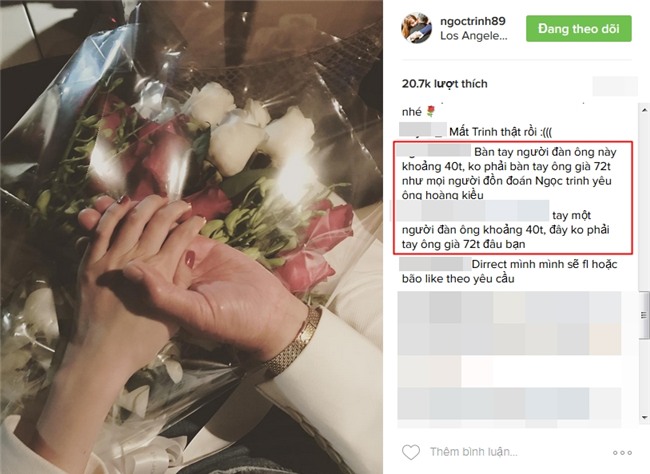The image size is (650, 474).
Task: Toggle the Đang theo dõi follow button
Action: 579,29
